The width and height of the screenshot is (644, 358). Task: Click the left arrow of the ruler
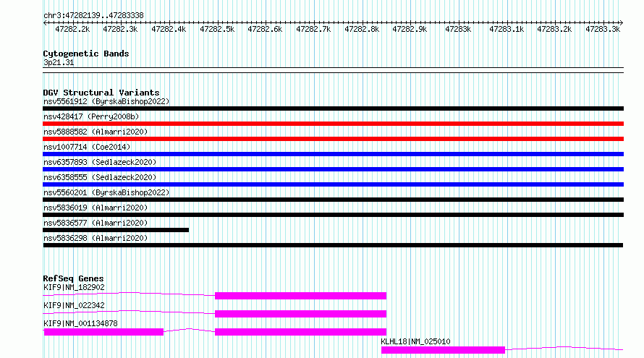pyautogui.click(x=45, y=23)
